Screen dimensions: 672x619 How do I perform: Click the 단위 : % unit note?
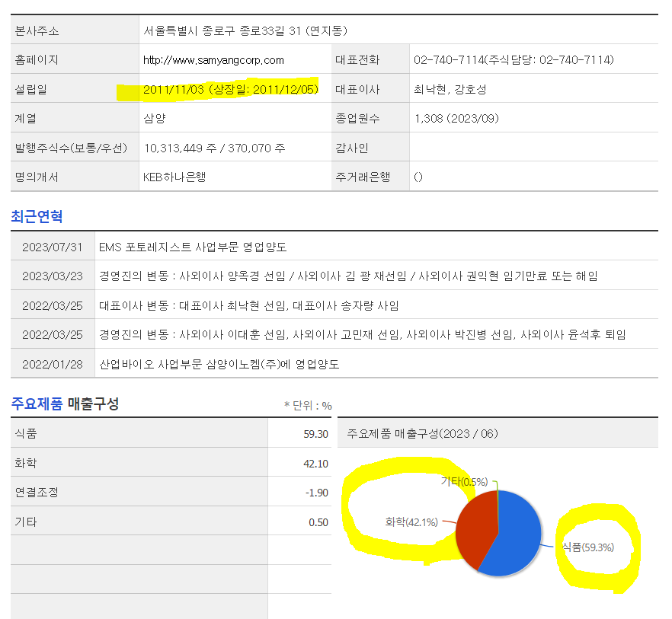pyautogui.click(x=308, y=406)
